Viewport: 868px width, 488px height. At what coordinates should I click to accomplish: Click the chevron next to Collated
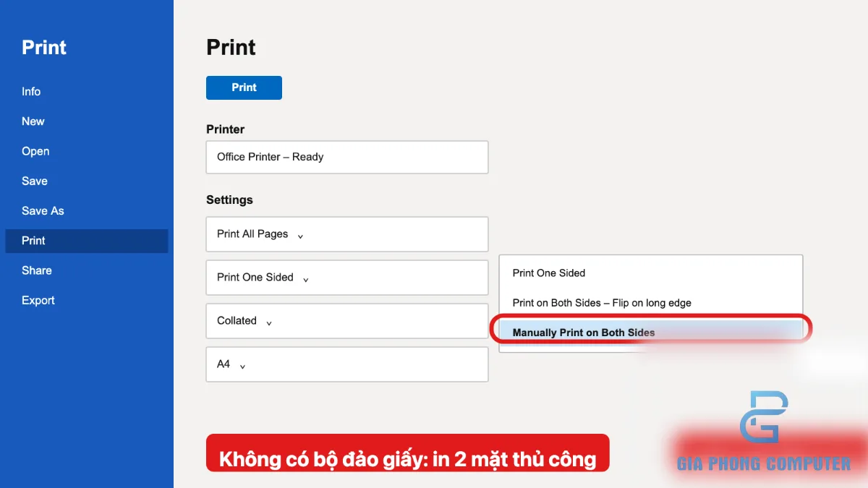tap(269, 323)
